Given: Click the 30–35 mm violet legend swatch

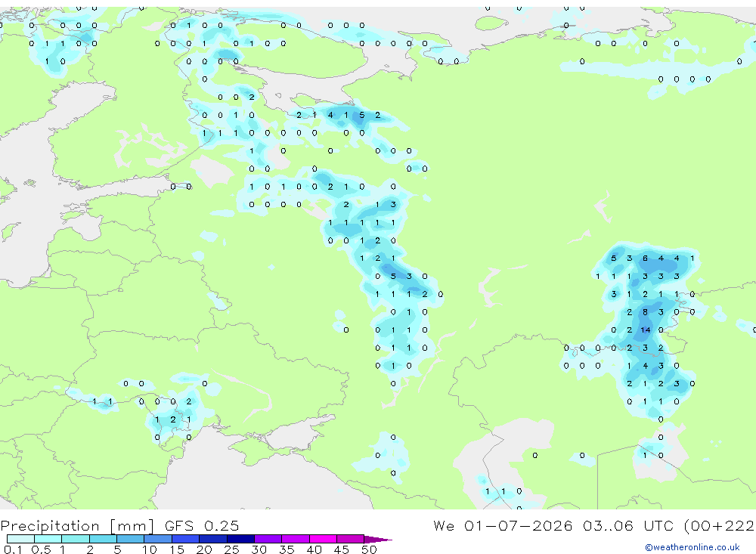Looking at the screenshot, I should pyautogui.click(x=268, y=539).
